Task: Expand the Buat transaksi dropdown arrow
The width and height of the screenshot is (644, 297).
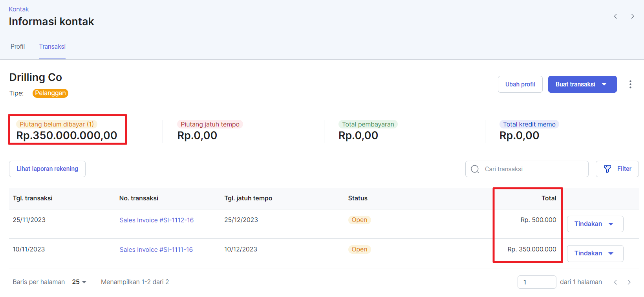Action: [x=604, y=84]
